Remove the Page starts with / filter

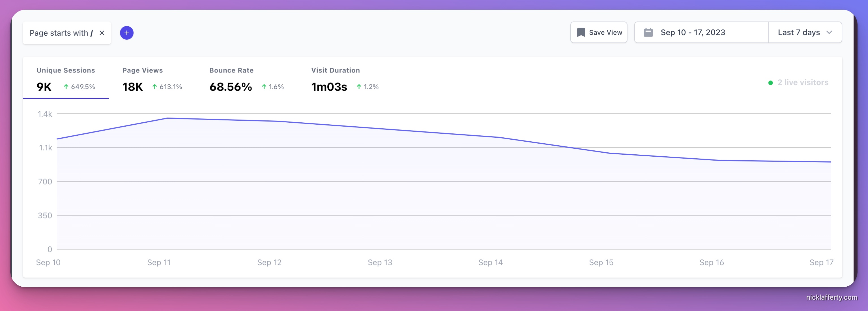click(x=102, y=33)
